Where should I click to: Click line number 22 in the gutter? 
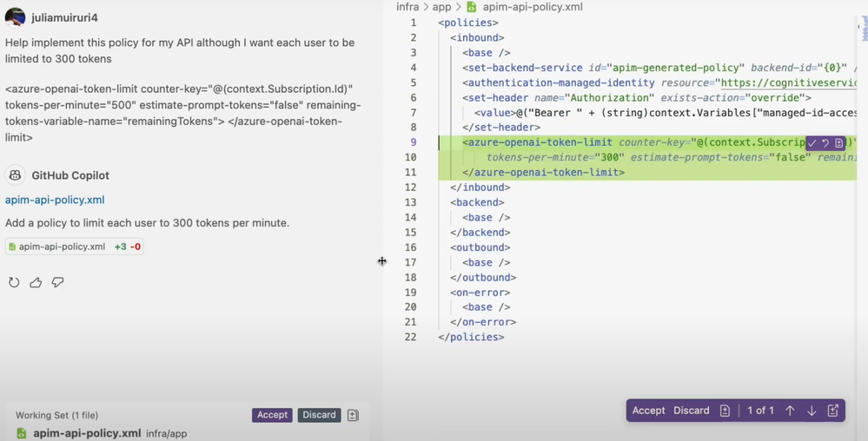click(410, 337)
